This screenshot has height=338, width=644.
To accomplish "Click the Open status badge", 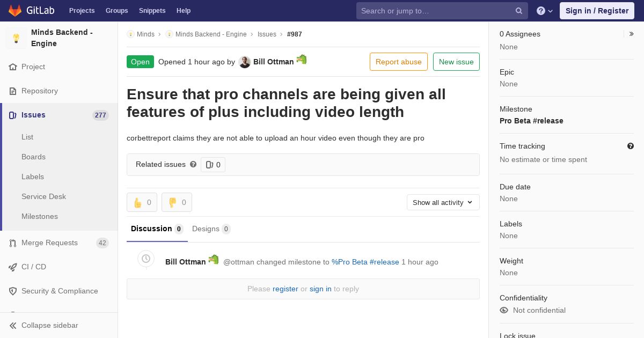I will click(140, 62).
